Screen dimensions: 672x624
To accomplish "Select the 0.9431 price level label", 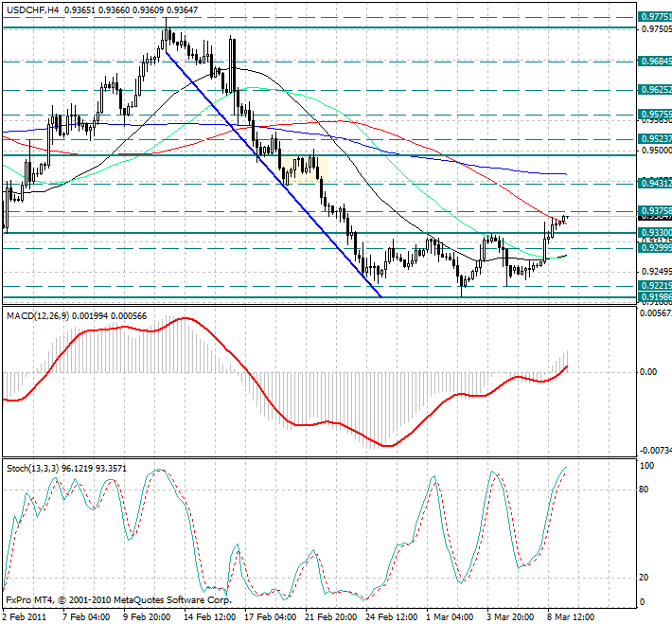I will [655, 184].
